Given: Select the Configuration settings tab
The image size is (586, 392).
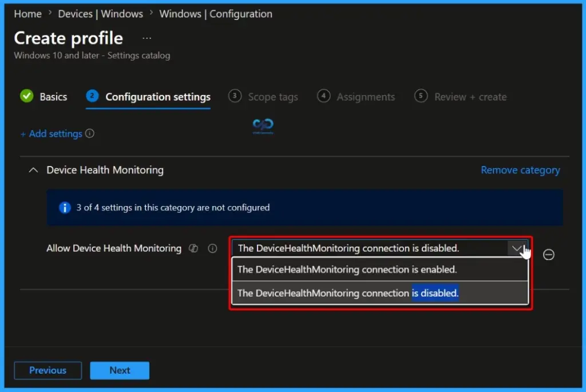Looking at the screenshot, I should coord(158,97).
